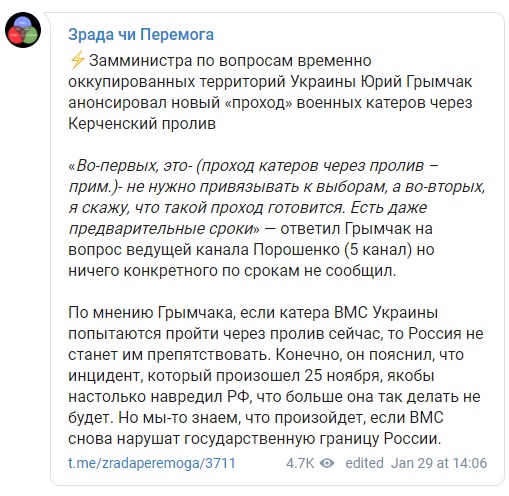Click the paragraph starting По мнению Грымчака

click(x=275, y=375)
